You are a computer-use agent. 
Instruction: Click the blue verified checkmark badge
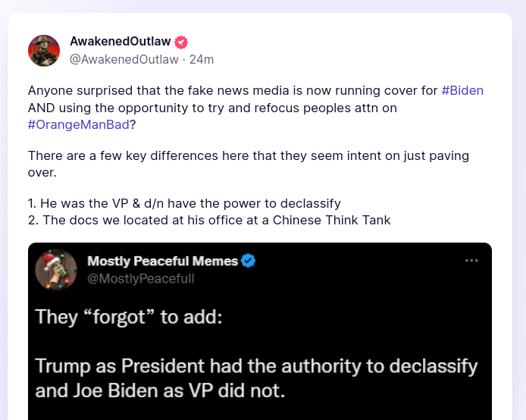[249, 261]
